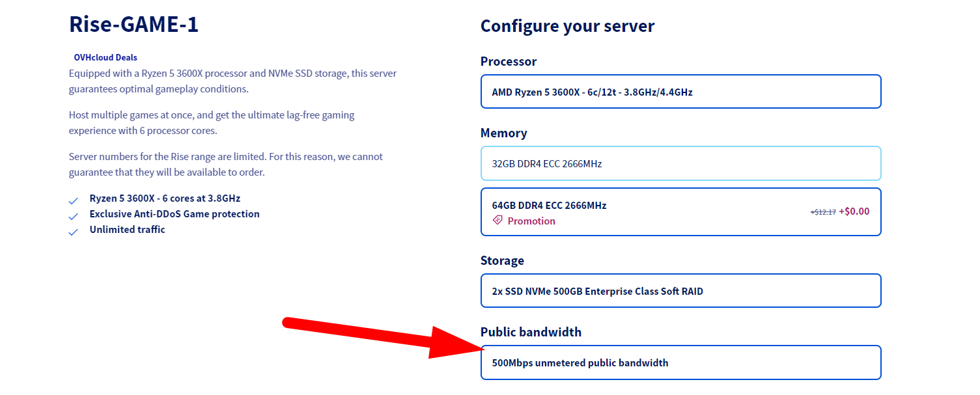980x395 pixels.
Task: Click the "Processor" section label
Action: tap(509, 61)
